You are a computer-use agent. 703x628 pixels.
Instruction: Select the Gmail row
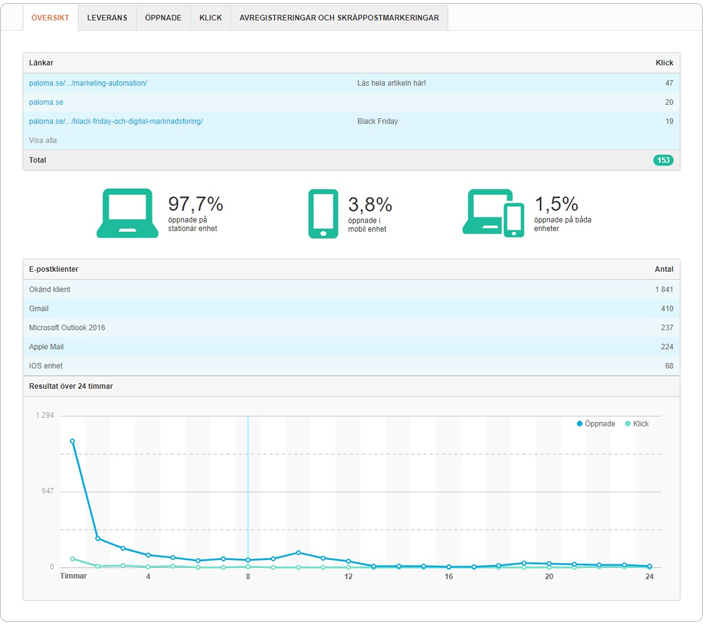pos(351,309)
